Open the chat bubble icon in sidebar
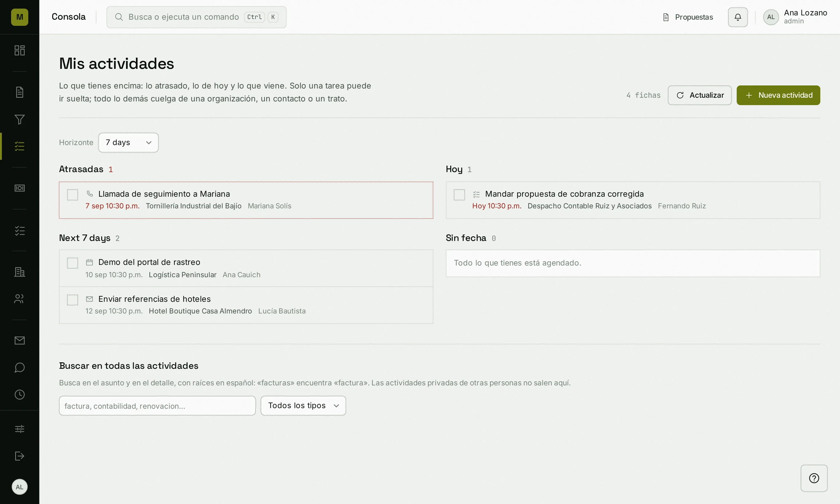Screen dimensions: 840x504 pos(19,368)
